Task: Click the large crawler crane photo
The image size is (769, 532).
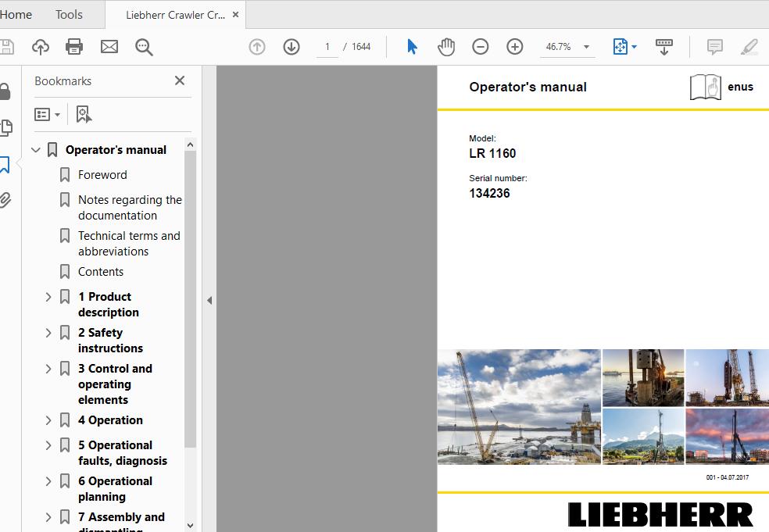Action: coord(519,406)
